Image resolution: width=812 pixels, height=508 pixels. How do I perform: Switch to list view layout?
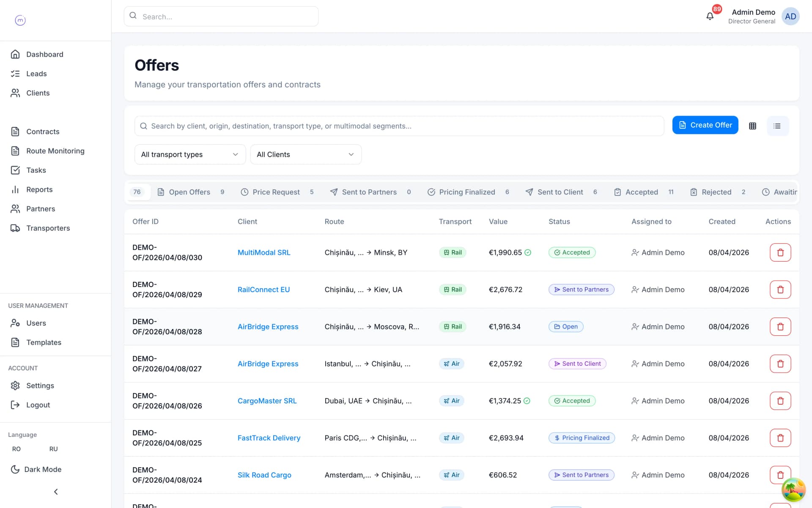point(777,126)
